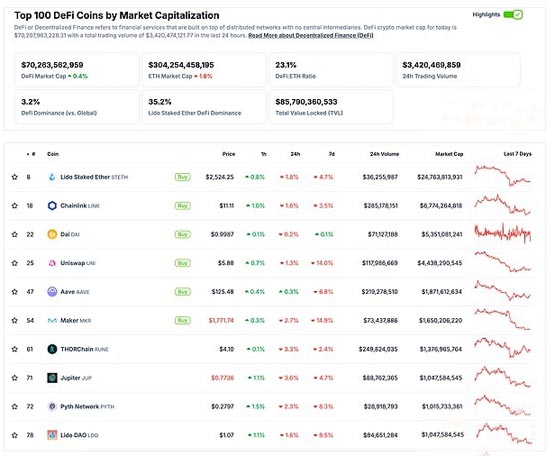Screen dimensions: 555x456
Task: View Dai 7-day sparkline chart
Action: click(x=503, y=233)
